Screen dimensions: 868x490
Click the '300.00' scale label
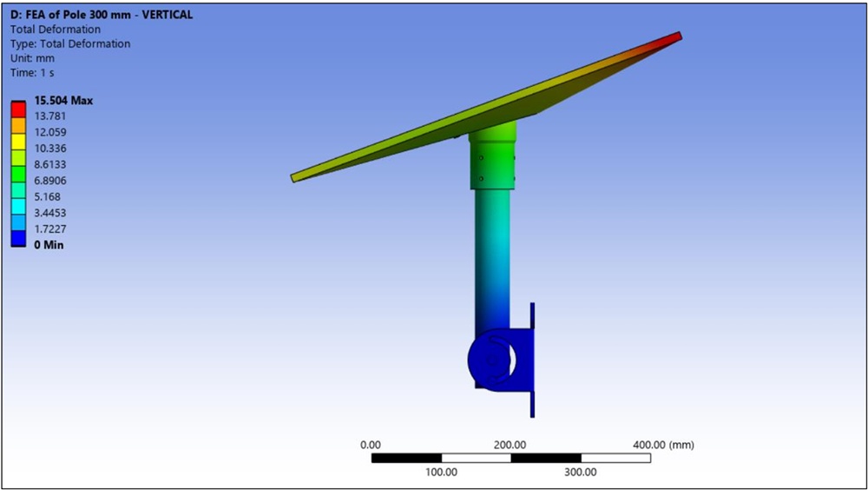[x=580, y=473]
